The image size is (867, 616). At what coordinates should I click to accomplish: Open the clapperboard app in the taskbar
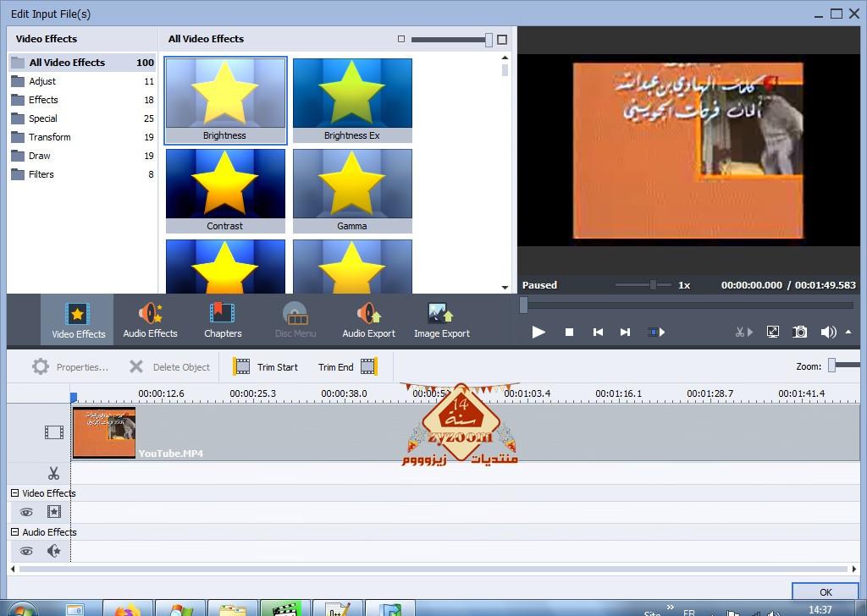click(x=284, y=608)
